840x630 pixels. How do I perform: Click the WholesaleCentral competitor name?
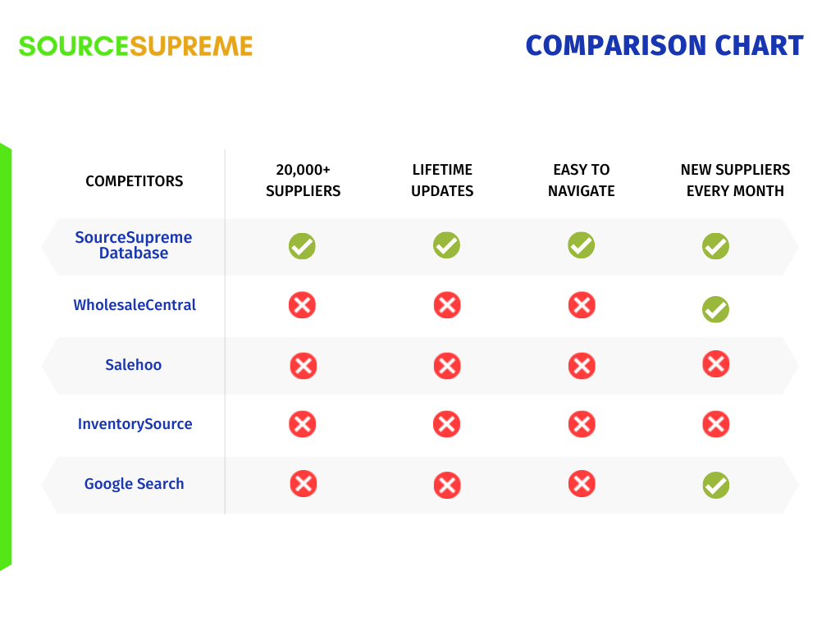tap(135, 305)
